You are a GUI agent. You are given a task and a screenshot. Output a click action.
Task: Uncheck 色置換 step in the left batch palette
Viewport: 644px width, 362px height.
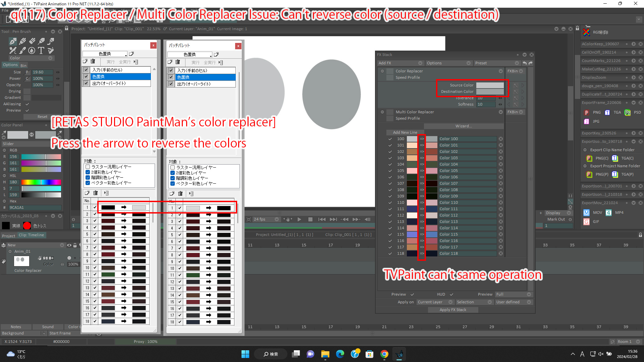click(86, 76)
